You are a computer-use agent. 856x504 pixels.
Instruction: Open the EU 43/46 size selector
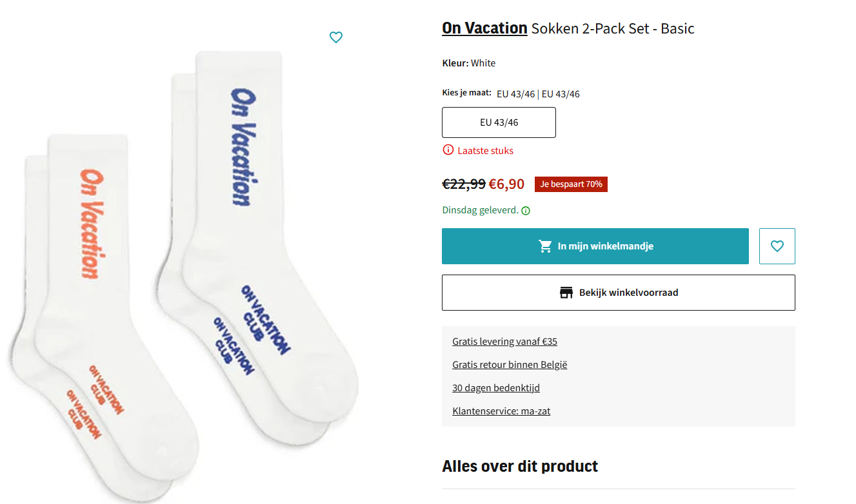498,122
